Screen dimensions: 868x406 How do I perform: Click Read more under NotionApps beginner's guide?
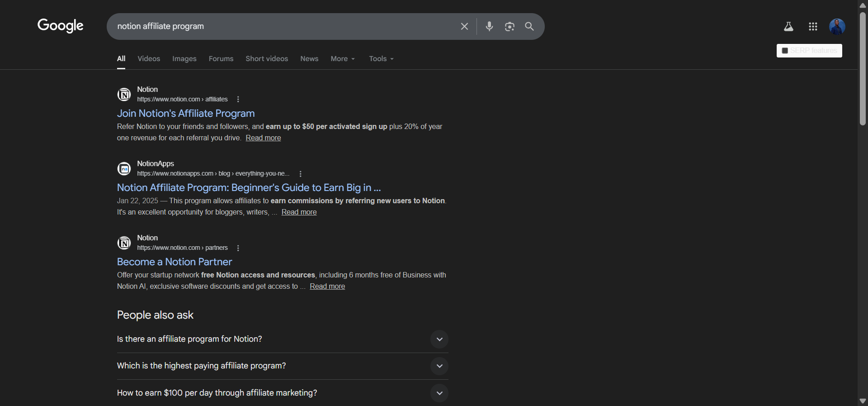click(x=299, y=212)
